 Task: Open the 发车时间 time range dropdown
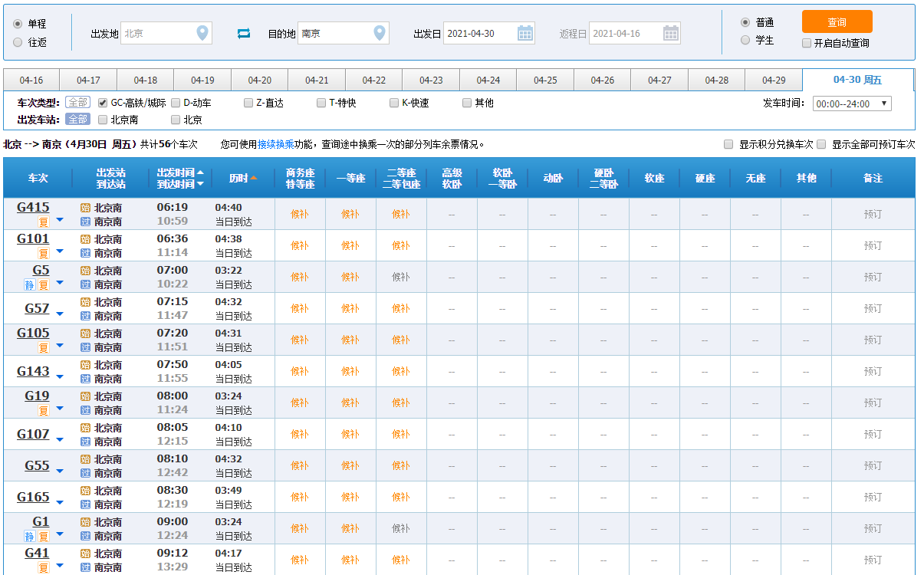(851, 103)
